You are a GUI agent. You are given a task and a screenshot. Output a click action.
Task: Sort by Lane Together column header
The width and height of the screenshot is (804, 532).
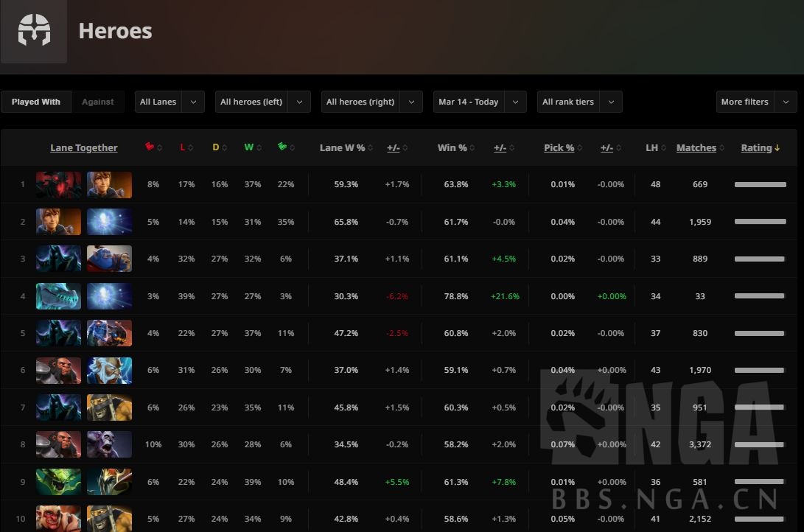(84, 148)
